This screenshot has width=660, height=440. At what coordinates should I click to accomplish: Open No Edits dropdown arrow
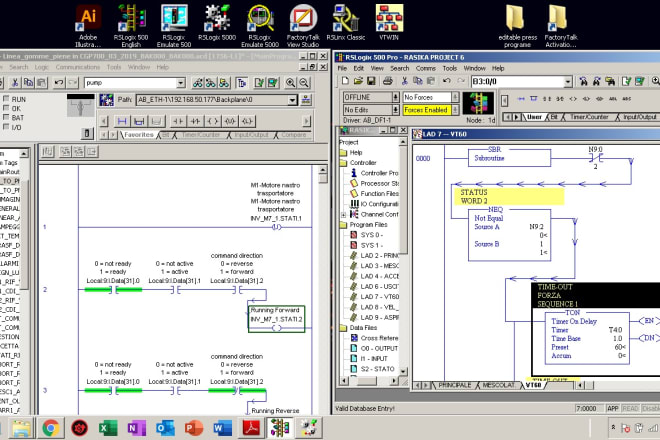tap(396, 110)
